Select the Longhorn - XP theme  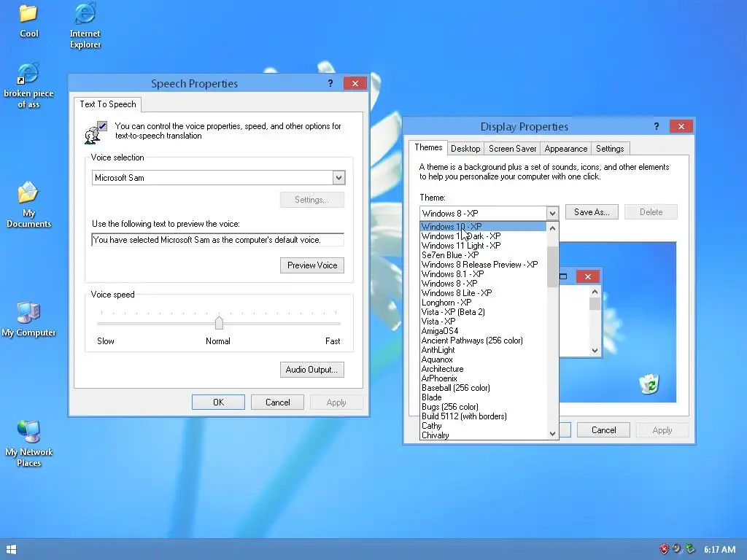pos(483,303)
